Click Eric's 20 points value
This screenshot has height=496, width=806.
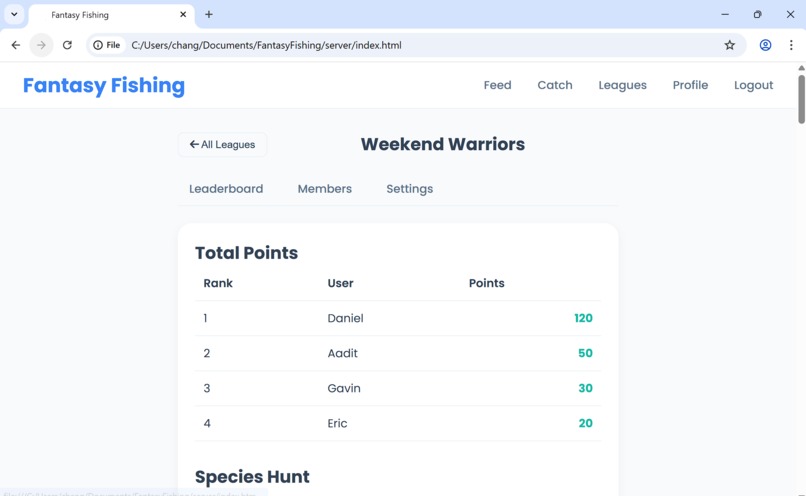click(585, 423)
